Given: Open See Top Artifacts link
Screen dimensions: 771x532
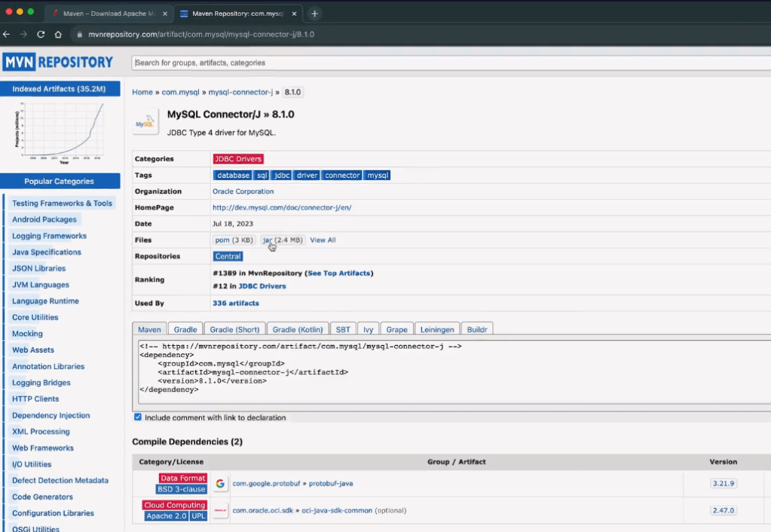Looking at the screenshot, I should pos(339,273).
